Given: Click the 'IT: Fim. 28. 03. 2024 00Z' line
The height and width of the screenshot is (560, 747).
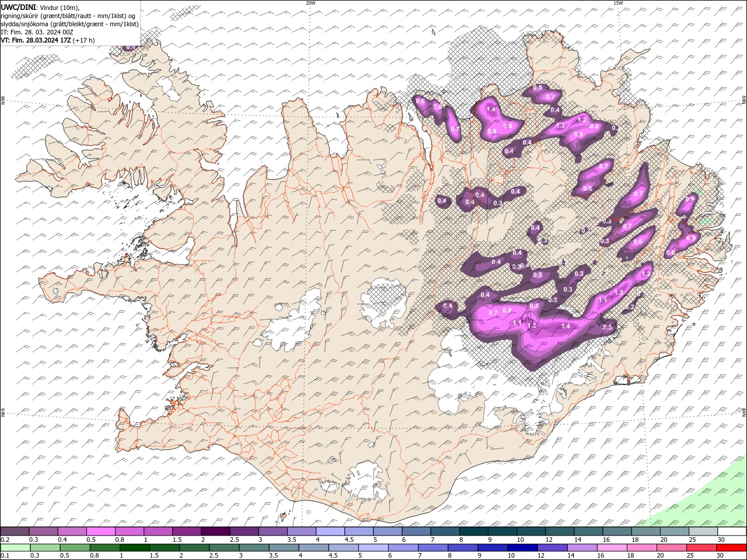Looking at the screenshot, I should point(37,32).
